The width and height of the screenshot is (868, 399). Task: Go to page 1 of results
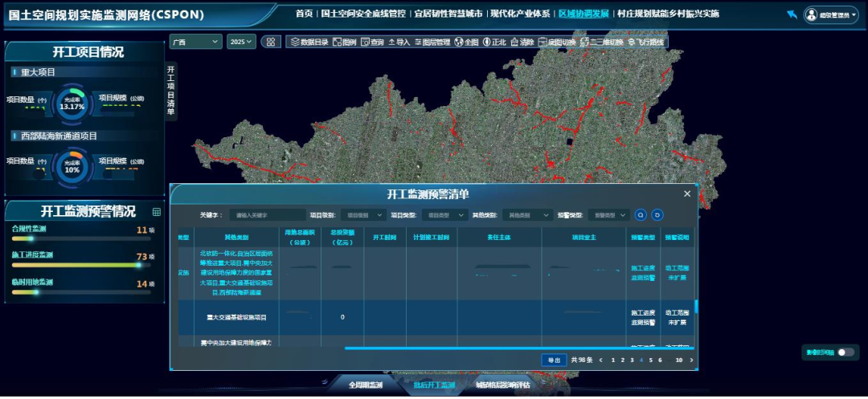(x=612, y=360)
